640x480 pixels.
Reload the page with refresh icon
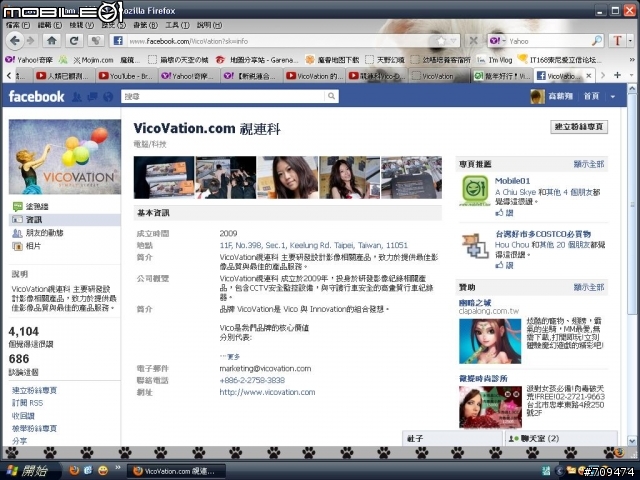pyautogui.click(x=74, y=41)
